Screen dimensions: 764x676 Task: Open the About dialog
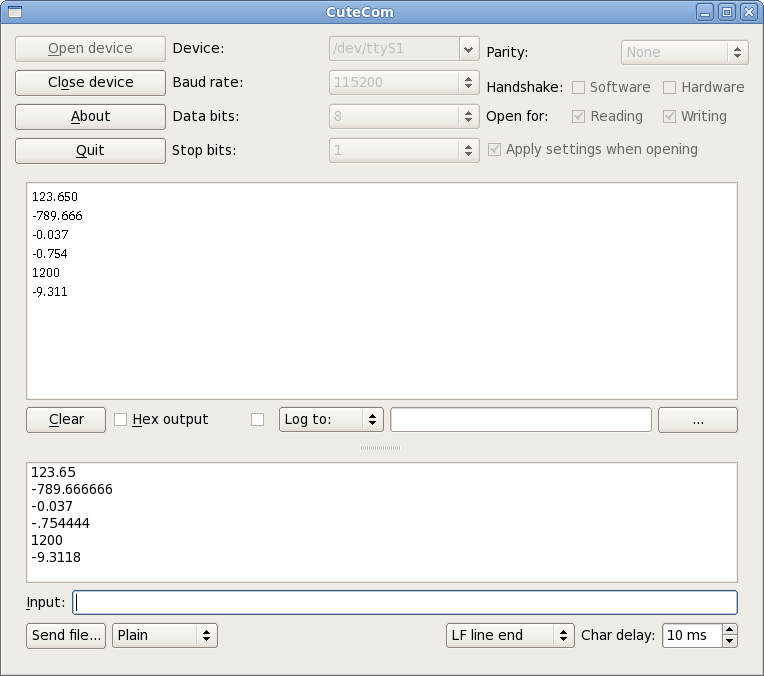pyautogui.click(x=90, y=116)
